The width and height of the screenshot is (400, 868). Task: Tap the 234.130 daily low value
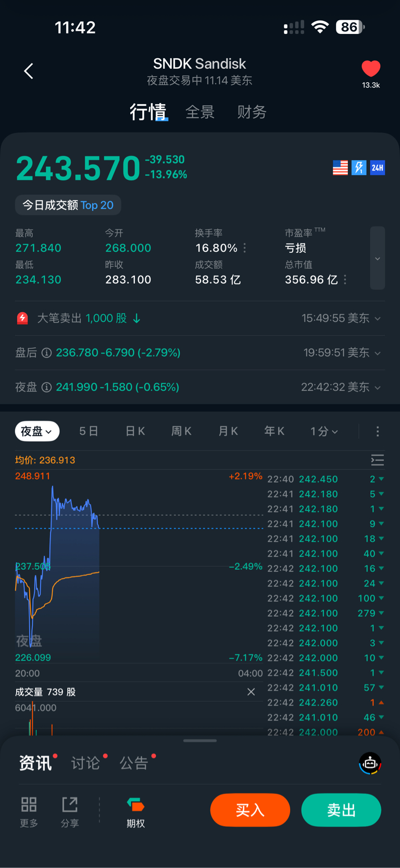click(39, 280)
